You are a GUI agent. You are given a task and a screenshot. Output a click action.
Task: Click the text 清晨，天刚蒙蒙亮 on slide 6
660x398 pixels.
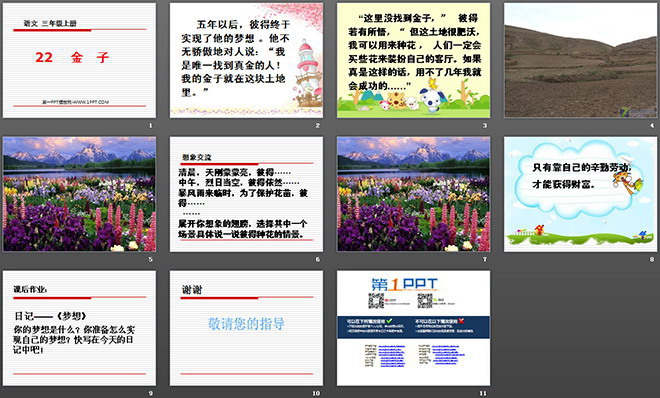[x=213, y=172]
